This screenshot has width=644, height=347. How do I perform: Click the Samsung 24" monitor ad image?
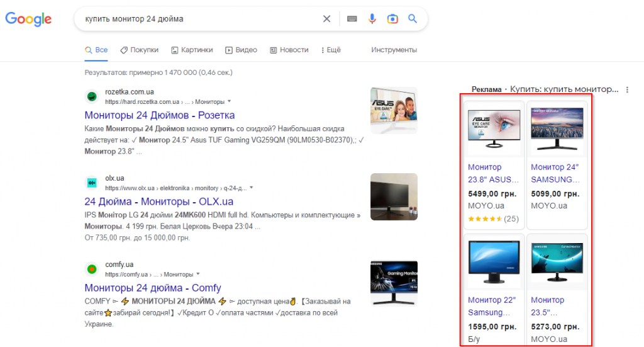557,128
